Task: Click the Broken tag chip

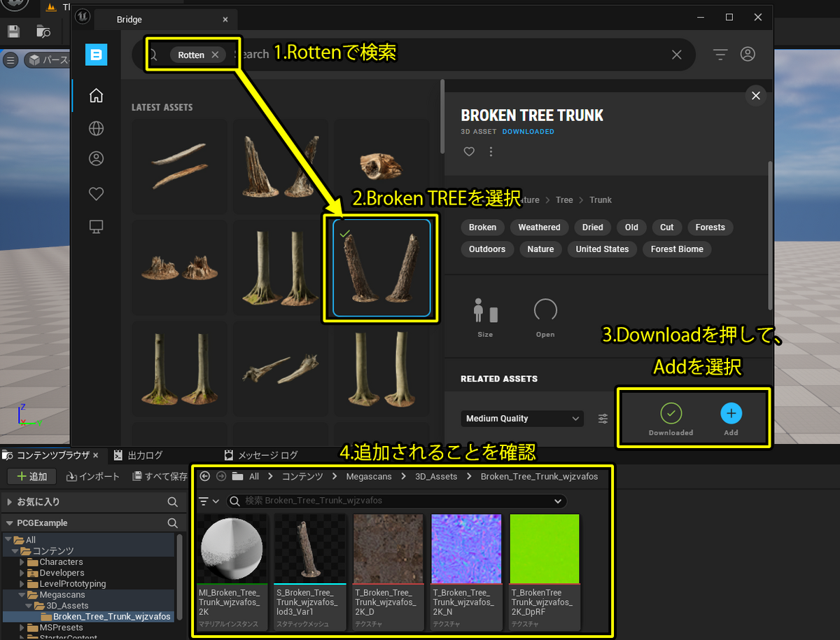Action: 482,228
